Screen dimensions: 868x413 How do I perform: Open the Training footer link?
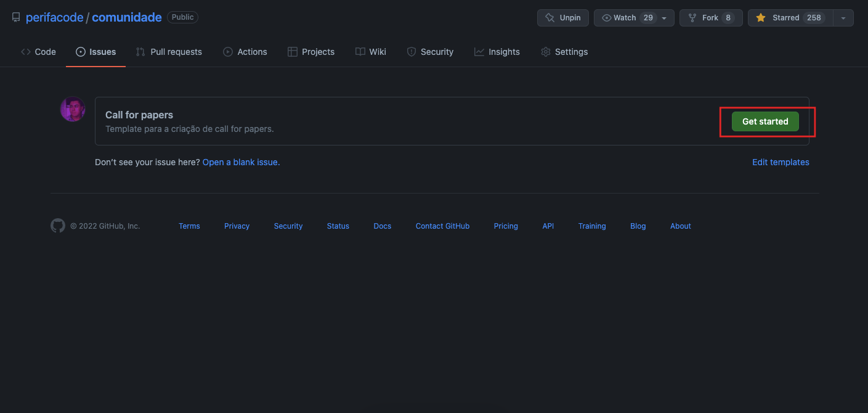(x=592, y=226)
